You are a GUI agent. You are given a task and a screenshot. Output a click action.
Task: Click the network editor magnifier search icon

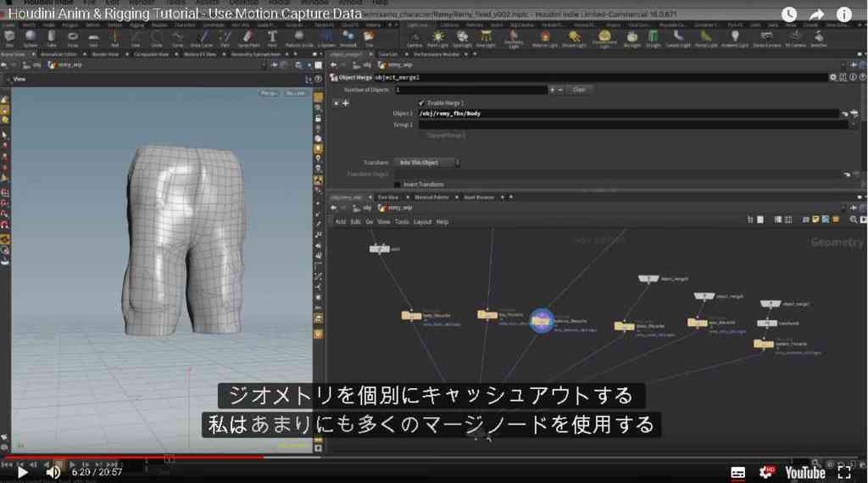[x=853, y=219]
